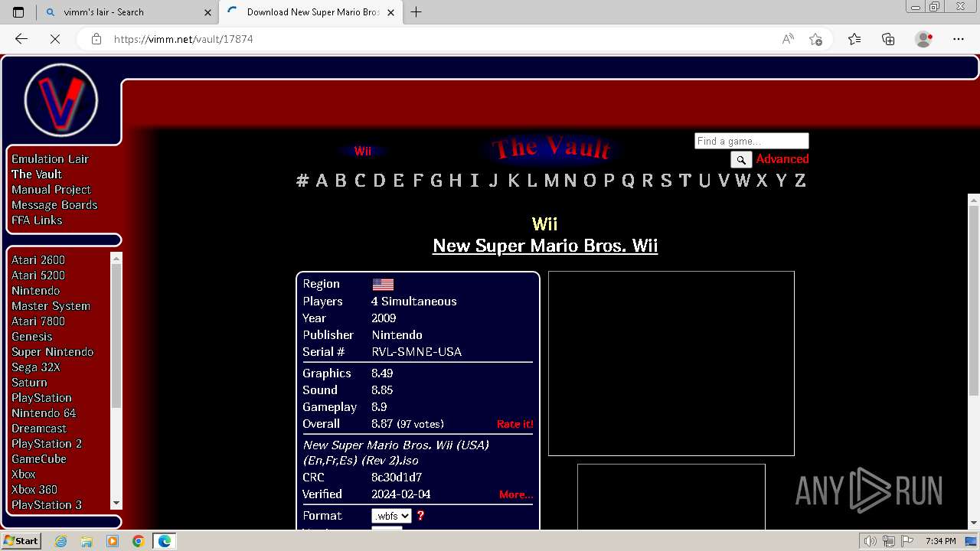The height and width of the screenshot is (551, 980).
Task: Open Chrome from the taskbar
Action: click(x=138, y=541)
